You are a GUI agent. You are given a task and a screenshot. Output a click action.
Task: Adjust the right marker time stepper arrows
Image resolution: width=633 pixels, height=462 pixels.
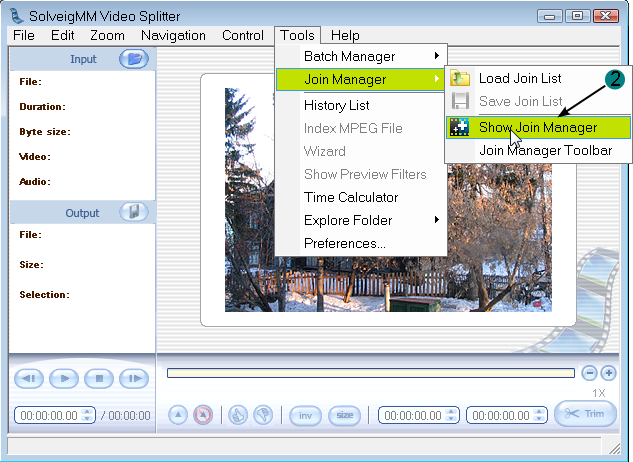pyautogui.click(x=539, y=415)
